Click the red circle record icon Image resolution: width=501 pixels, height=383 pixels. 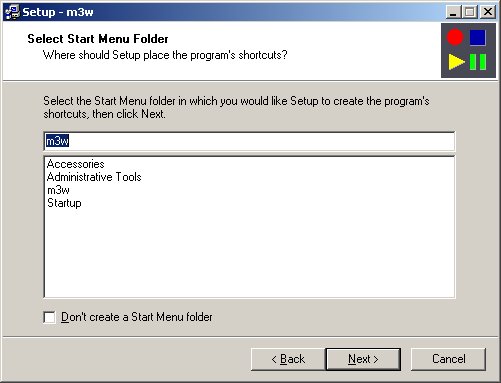click(455, 37)
